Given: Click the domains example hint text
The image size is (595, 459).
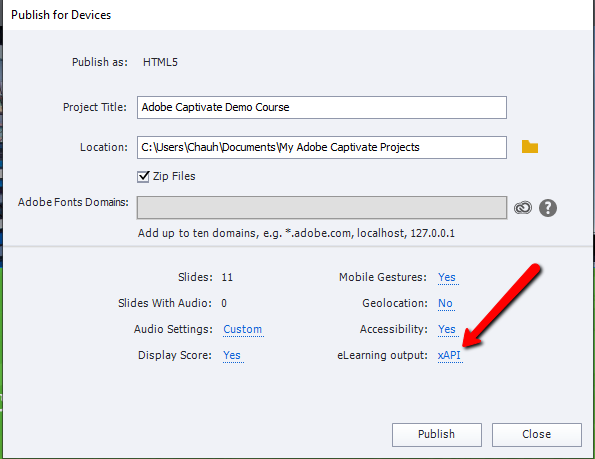Looking at the screenshot, I should pyautogui.click(x=296, y=233).
